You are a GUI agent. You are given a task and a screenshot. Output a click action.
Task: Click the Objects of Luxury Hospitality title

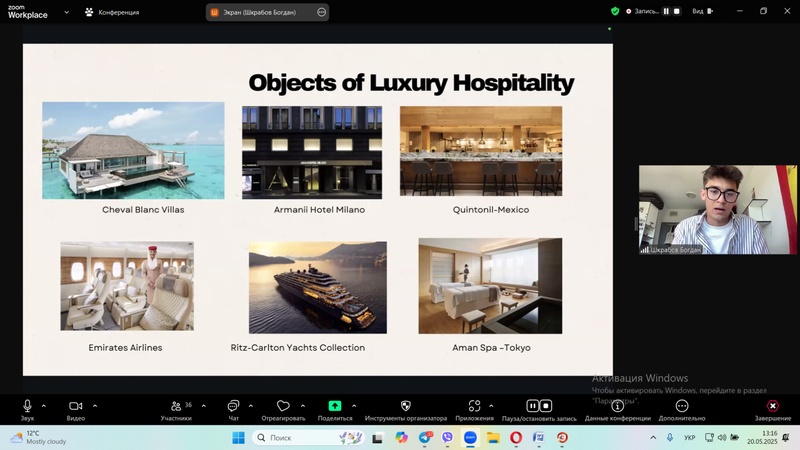tap(411, 83)
